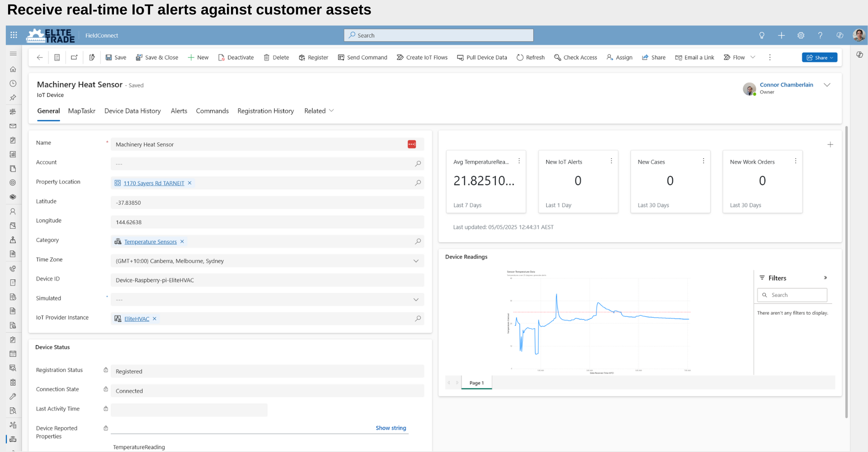Remove Temperature Sensors category value
Image resolution: width=868 pixels, height=452 pixels.
coord(182,241)
